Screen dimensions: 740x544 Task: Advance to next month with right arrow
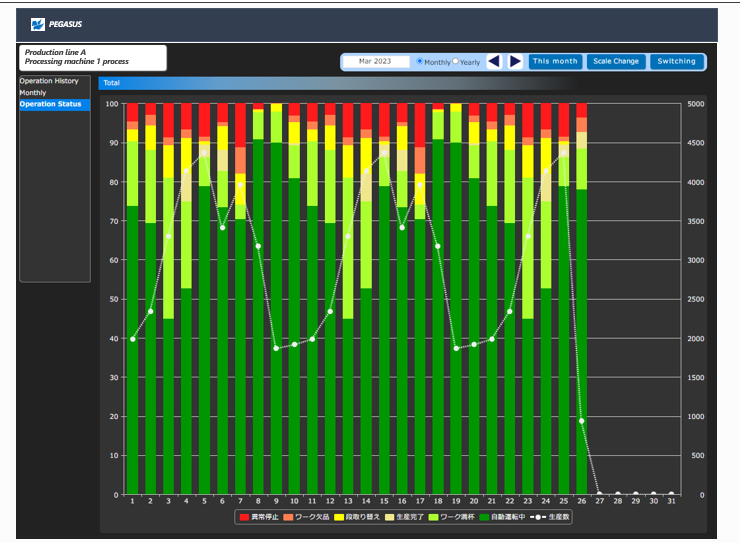[515, 61]
